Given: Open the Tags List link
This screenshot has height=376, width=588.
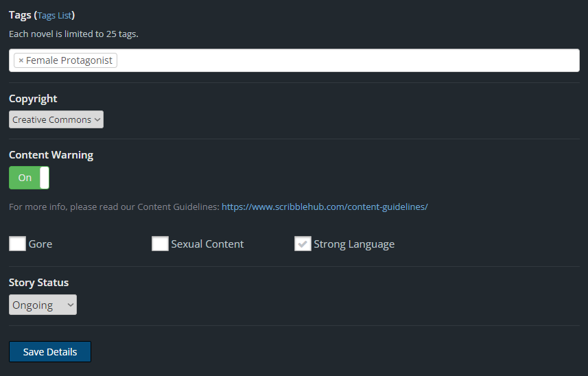Looking at the screenshot, I should point(55,15).
